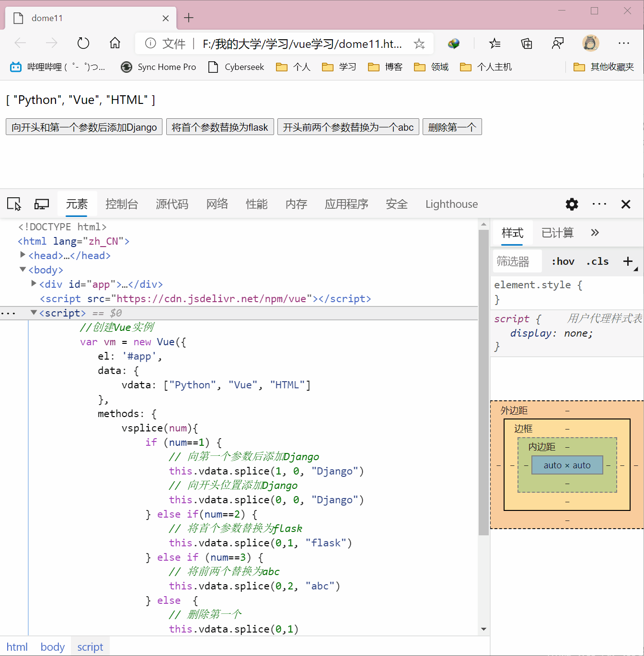Click the 删除第一个 button
This screenshot has height=656, width=644.
click(452, 127)
